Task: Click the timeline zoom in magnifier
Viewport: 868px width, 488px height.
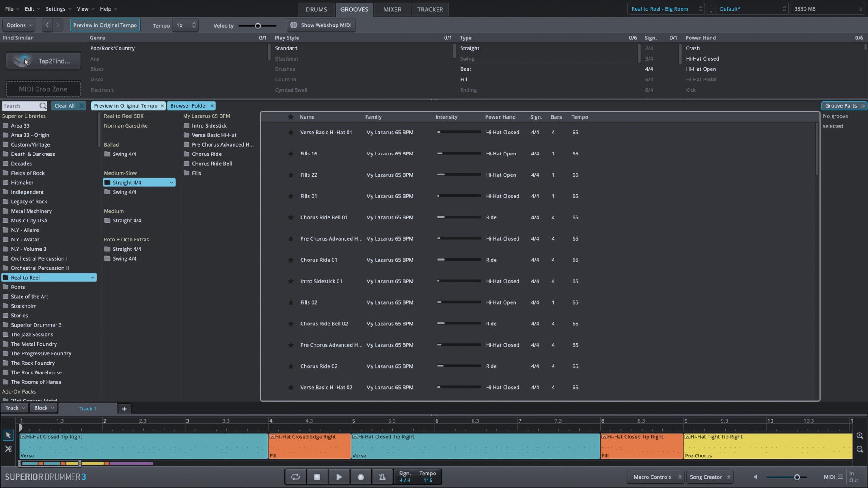Action: [860, 435]
